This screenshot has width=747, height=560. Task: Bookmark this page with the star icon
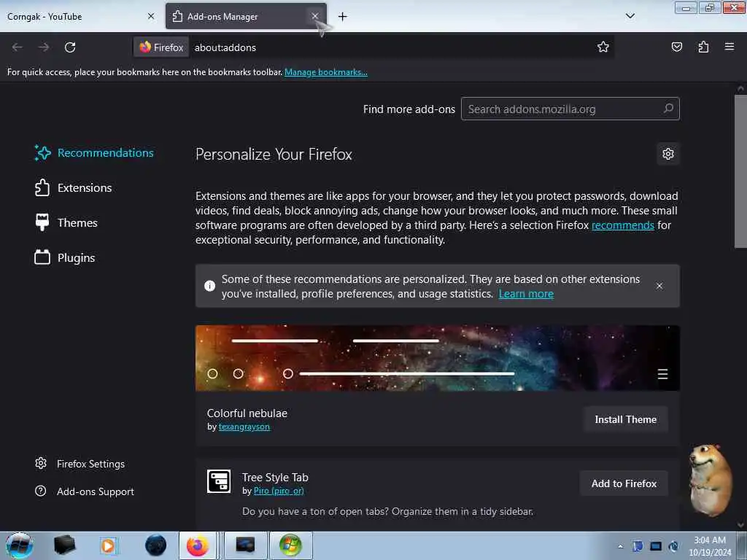[603, 47]
